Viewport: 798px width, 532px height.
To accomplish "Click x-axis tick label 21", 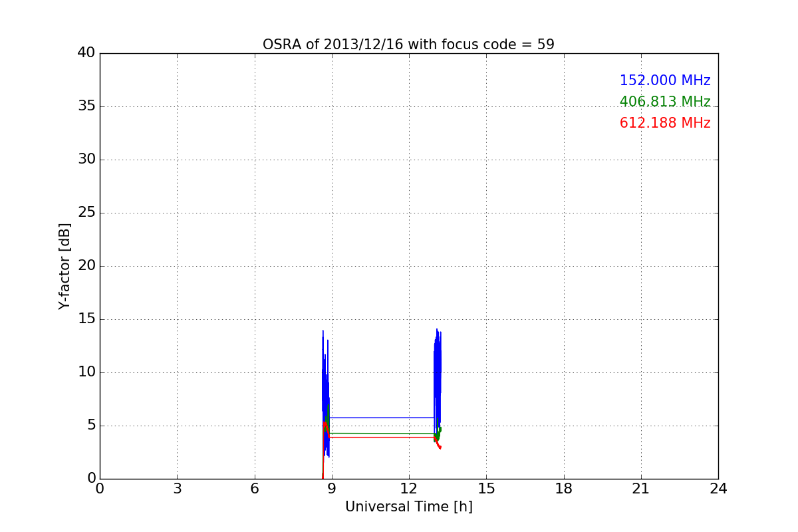I will pos(640,489).
